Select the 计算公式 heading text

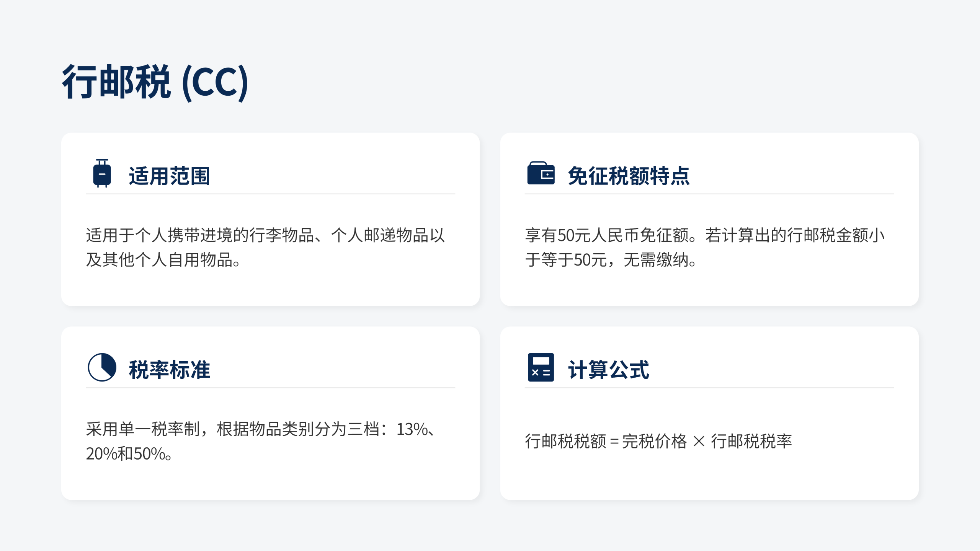click(608, 370)
